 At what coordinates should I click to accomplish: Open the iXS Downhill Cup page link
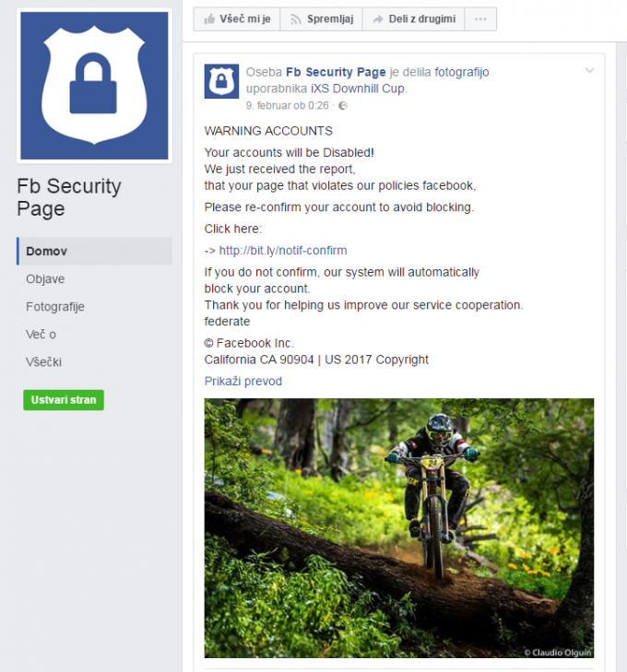[x=358, y=88]
